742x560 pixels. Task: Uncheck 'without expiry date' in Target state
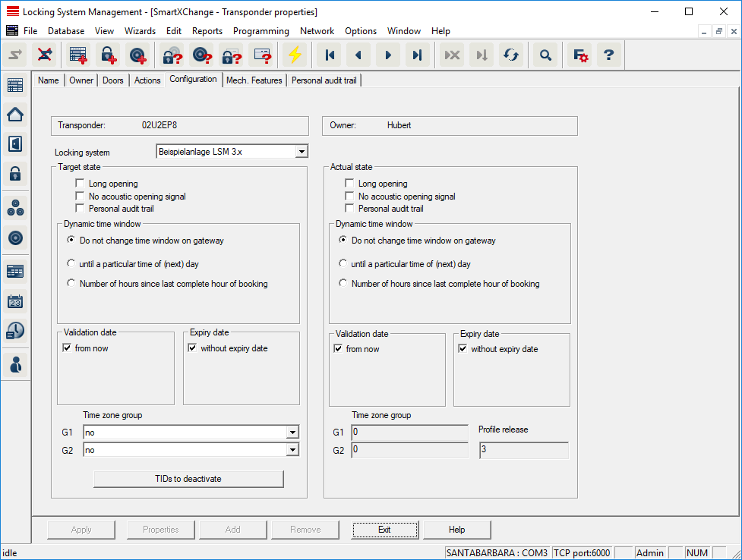point(192,349)
